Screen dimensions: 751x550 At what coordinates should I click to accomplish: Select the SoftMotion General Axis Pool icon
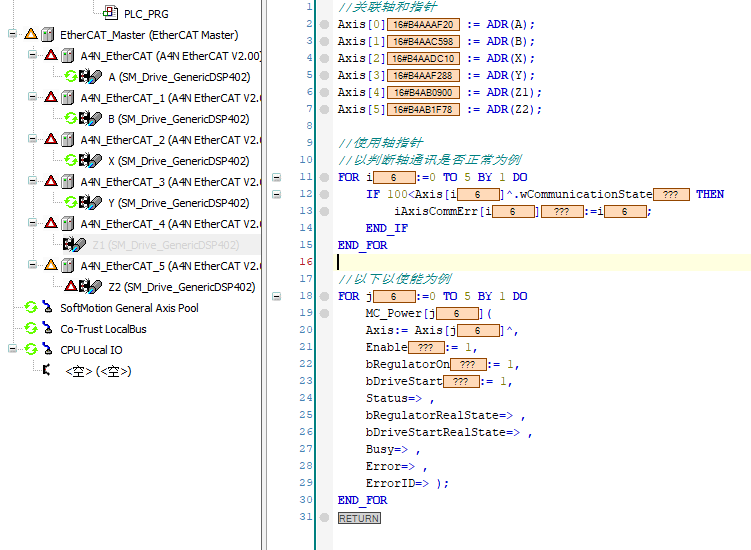pos(47,308)
